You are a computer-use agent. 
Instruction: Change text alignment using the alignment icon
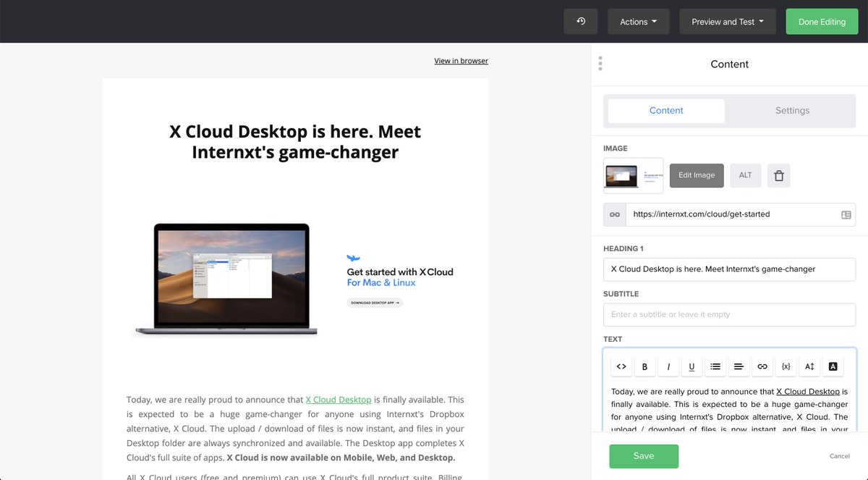[x=739, y=366]
